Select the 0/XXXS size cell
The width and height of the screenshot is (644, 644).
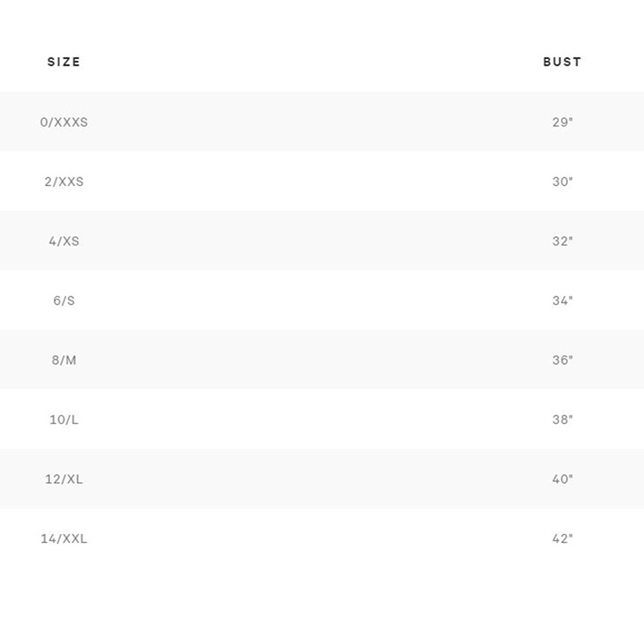(64, 122)
